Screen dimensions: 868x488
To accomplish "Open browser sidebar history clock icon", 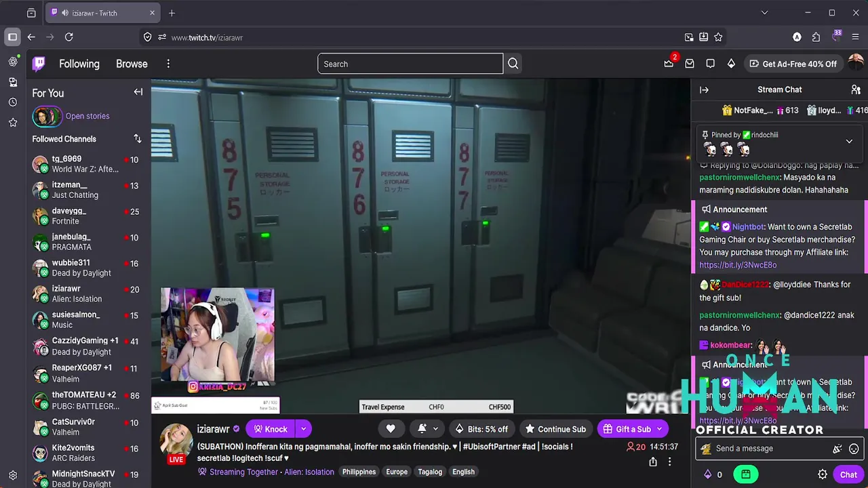I will pyautogui.click(x=12, y=102).
